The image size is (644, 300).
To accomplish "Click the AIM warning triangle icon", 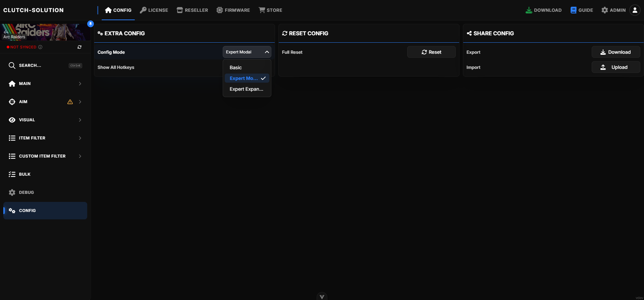I will click(70, 102).
